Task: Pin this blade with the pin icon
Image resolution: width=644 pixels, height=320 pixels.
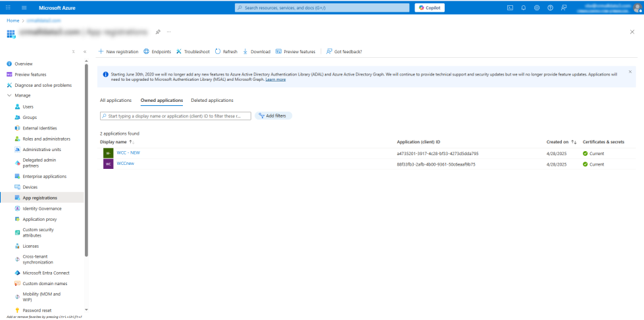Action: [158, 32]
